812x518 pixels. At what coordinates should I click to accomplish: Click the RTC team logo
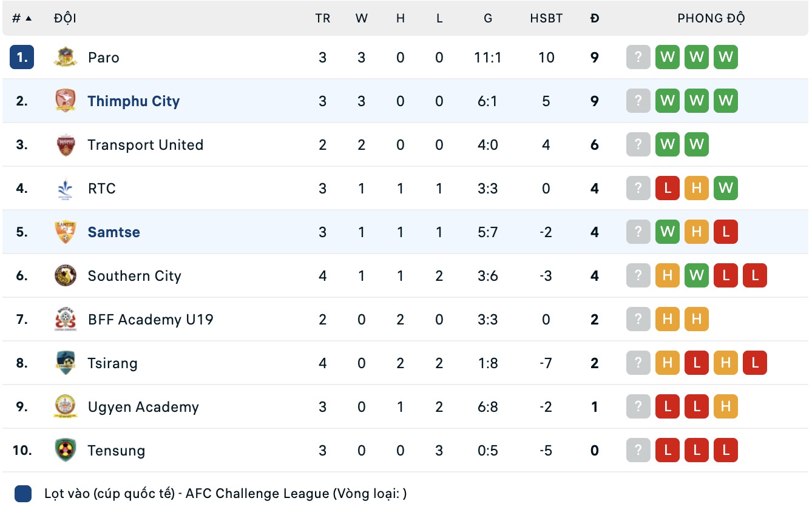tap(65, 189)
